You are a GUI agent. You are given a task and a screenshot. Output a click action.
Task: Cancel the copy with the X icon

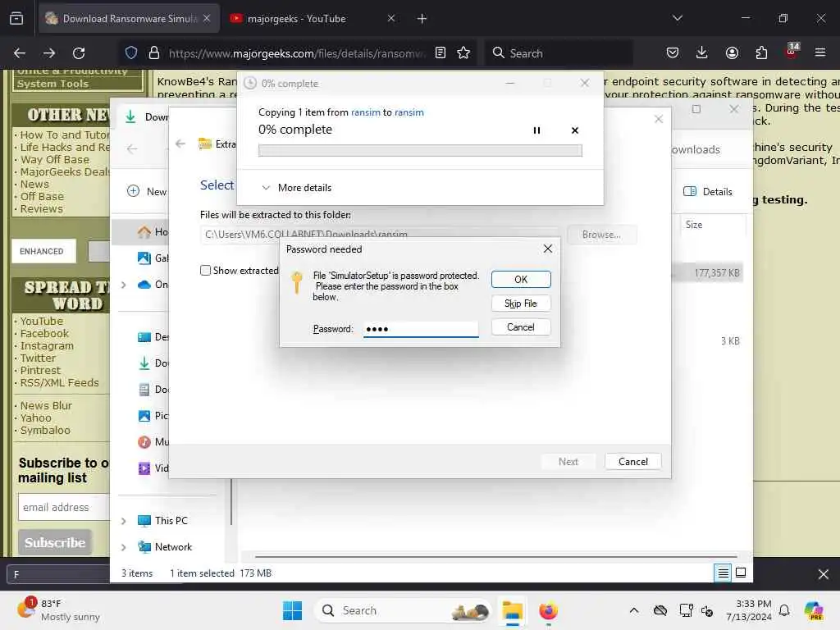(x=575, y=130)
